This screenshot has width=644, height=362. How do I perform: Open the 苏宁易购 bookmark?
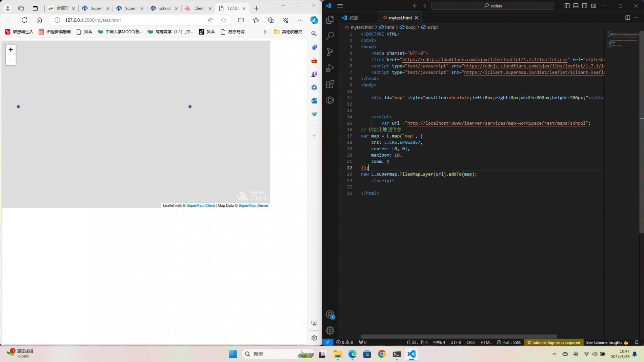click(233, 32)
